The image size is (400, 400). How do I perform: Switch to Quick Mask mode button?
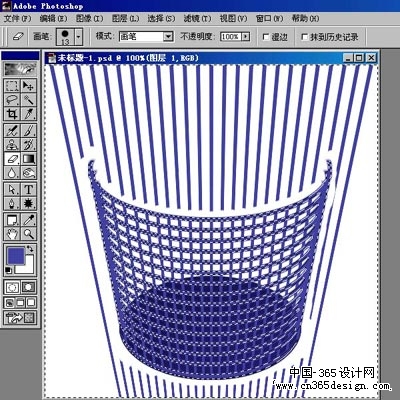click(28, 287)
